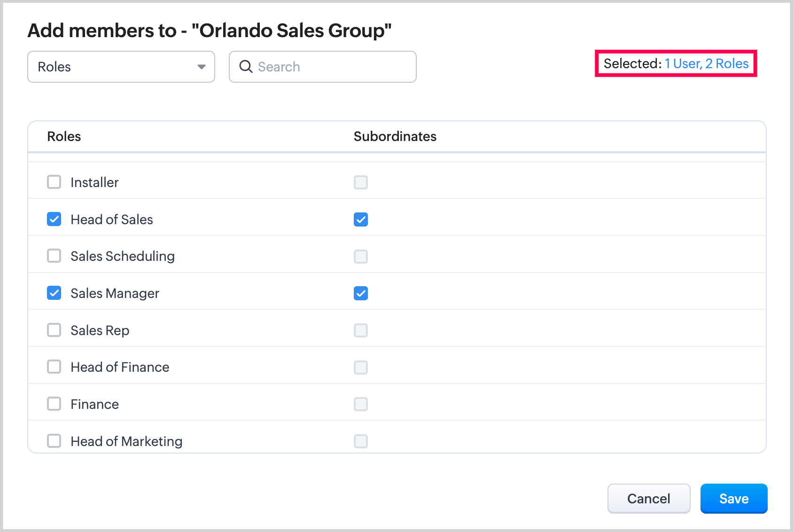Uncheck Head of Sales subordinates checkbox
The height and width of the screenshot is (532, 794).
(x=361, y=219)
